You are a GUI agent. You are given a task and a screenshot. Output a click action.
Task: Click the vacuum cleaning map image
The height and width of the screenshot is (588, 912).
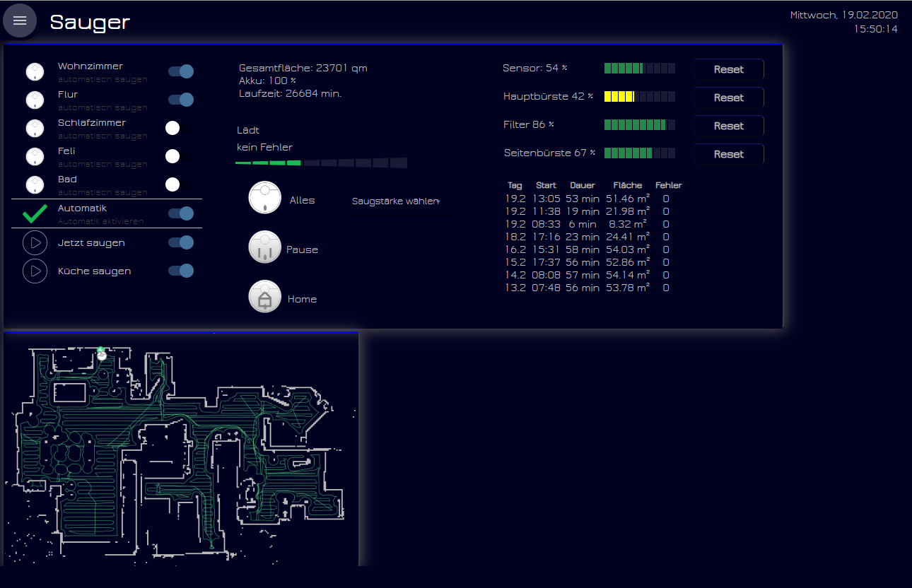(x=181, y=449)
